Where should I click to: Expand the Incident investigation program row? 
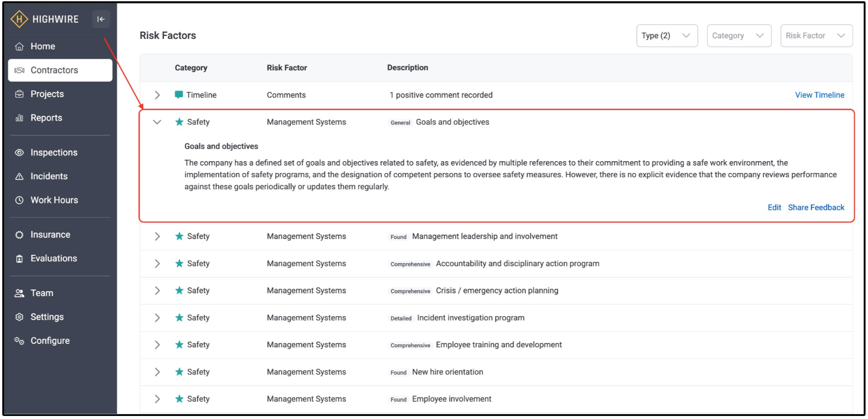(x=158, y=318)
